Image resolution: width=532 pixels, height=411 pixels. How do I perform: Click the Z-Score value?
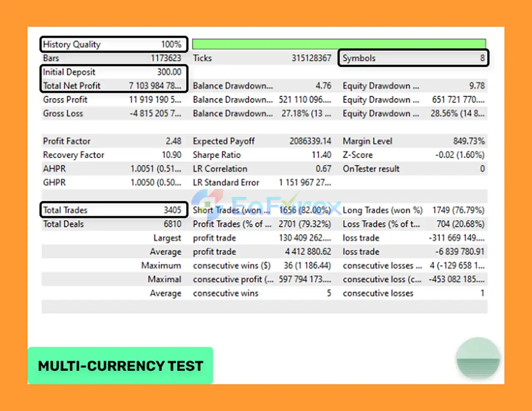(x=460, y=155)
